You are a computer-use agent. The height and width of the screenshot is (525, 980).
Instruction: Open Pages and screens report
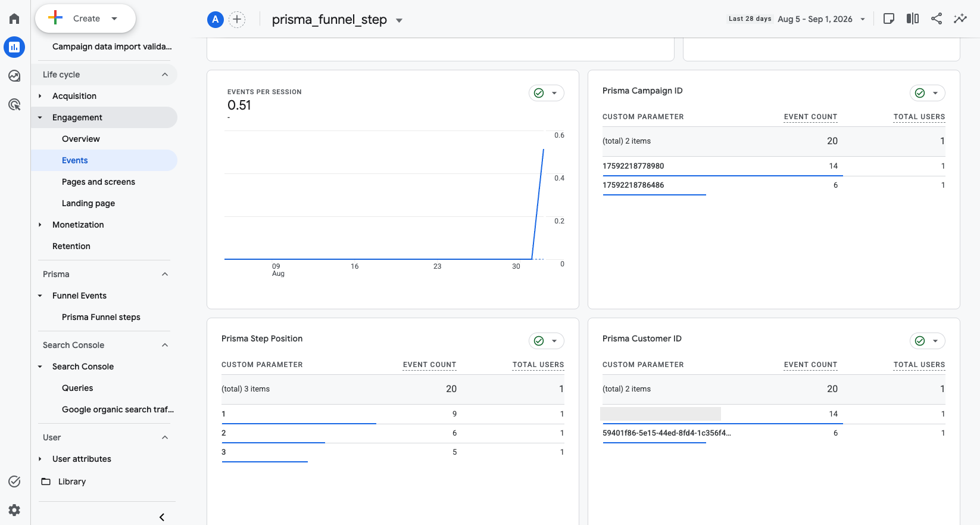[x=98, y=182]
